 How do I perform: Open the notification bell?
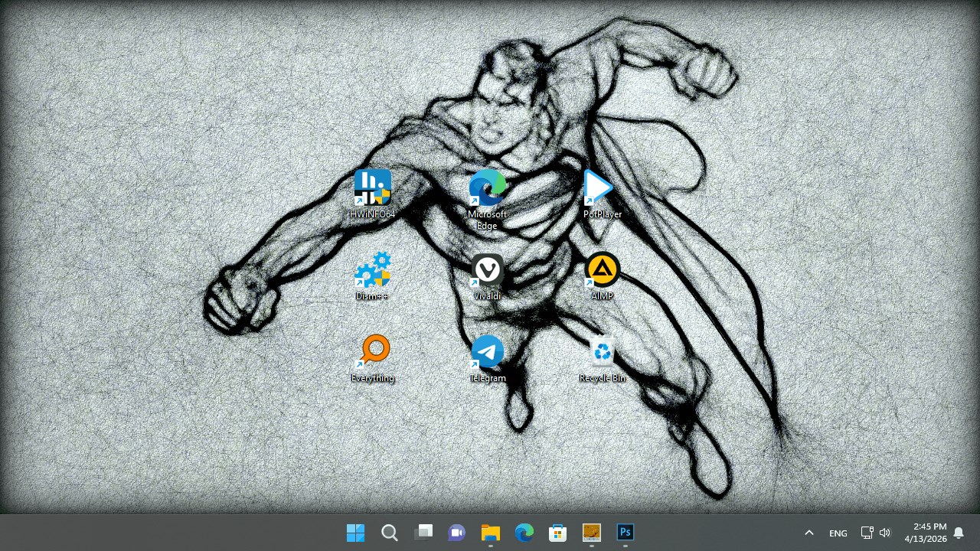click(x=959, y=533)
